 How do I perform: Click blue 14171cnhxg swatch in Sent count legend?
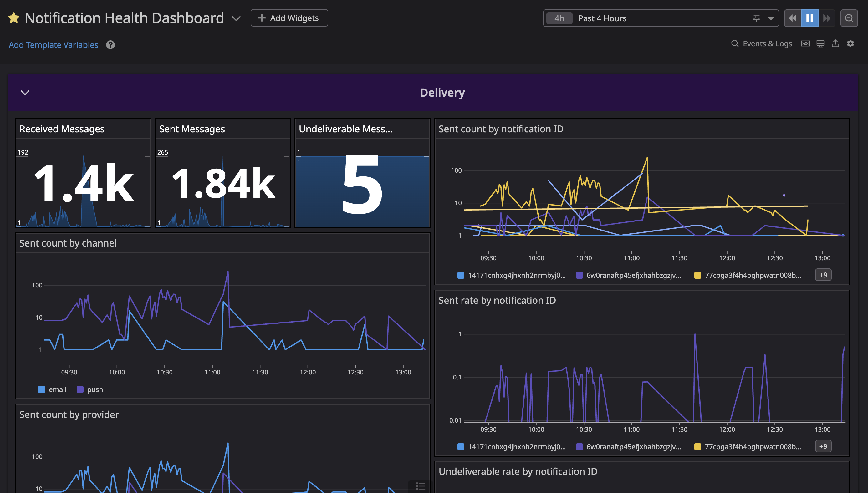[461, 275]
